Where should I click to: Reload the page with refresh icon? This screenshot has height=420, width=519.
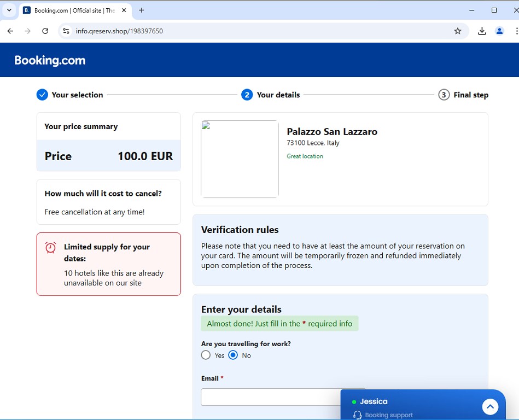45,31
